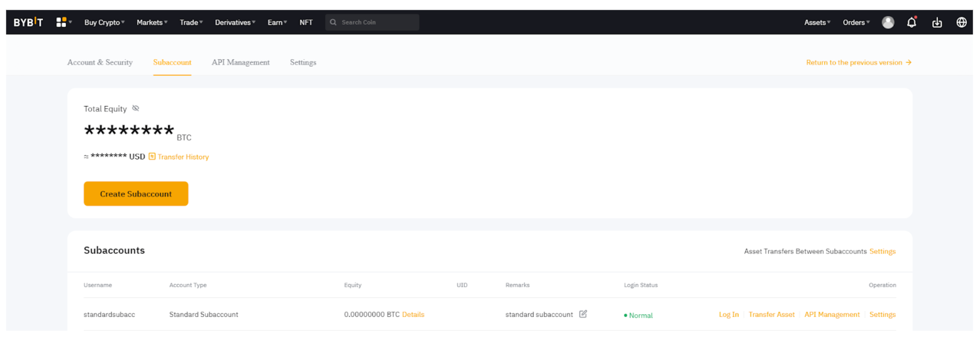Open the apps grid icon
980x338 pixels.
point(61,22)
